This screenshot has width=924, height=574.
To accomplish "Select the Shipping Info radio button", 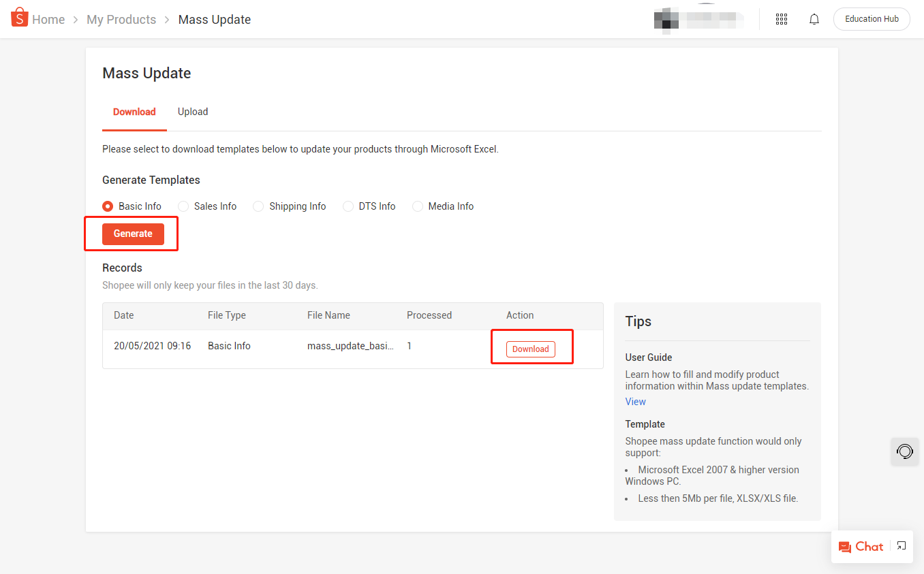I will click(x=258, y=206).
